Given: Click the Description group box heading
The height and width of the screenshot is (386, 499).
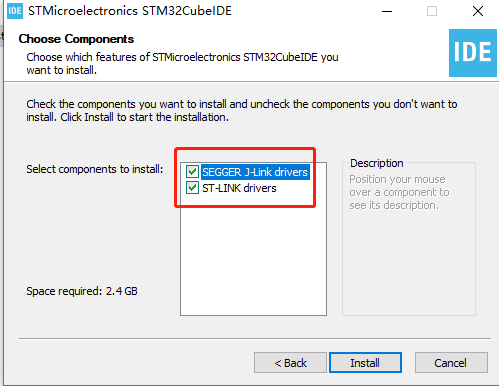Looking at the screenshot, I should [377, 163].
